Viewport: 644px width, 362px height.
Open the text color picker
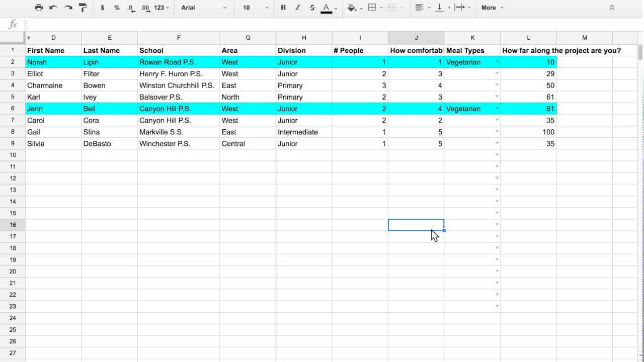[329, 8]
